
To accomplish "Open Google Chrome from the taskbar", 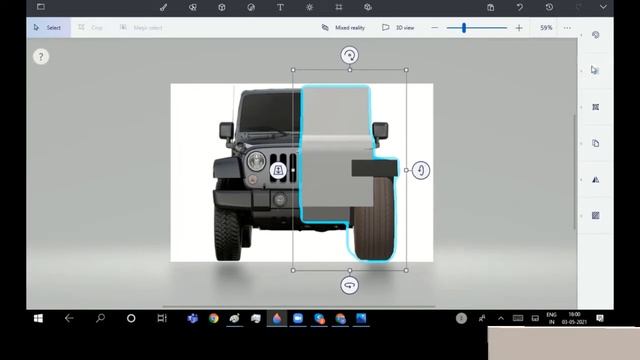I will (213, 318).
